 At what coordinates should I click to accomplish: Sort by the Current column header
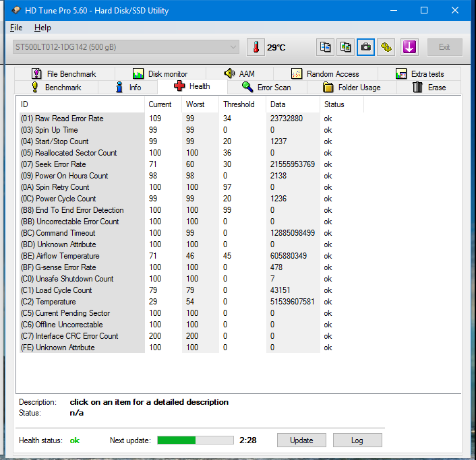click(x=163, y=104)
